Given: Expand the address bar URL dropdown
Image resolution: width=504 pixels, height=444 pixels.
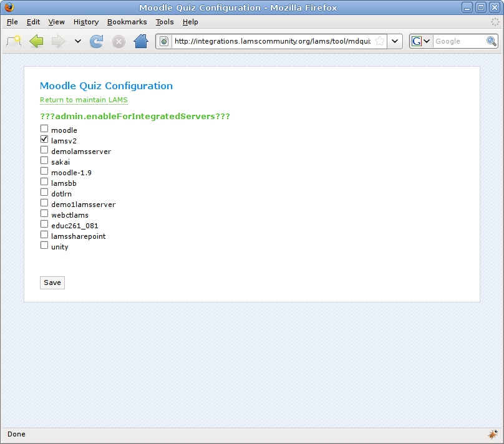Looking at the screenshot, I should pos(395,41).
